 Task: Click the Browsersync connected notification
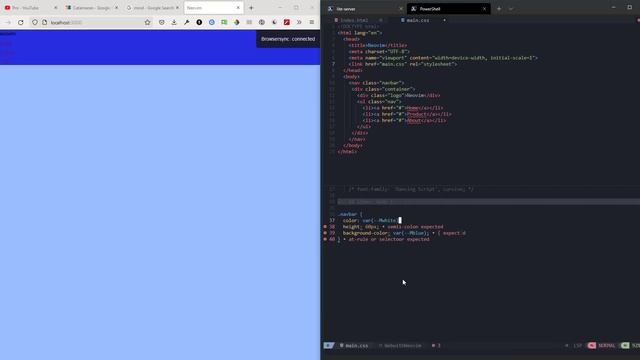point(288,39)
